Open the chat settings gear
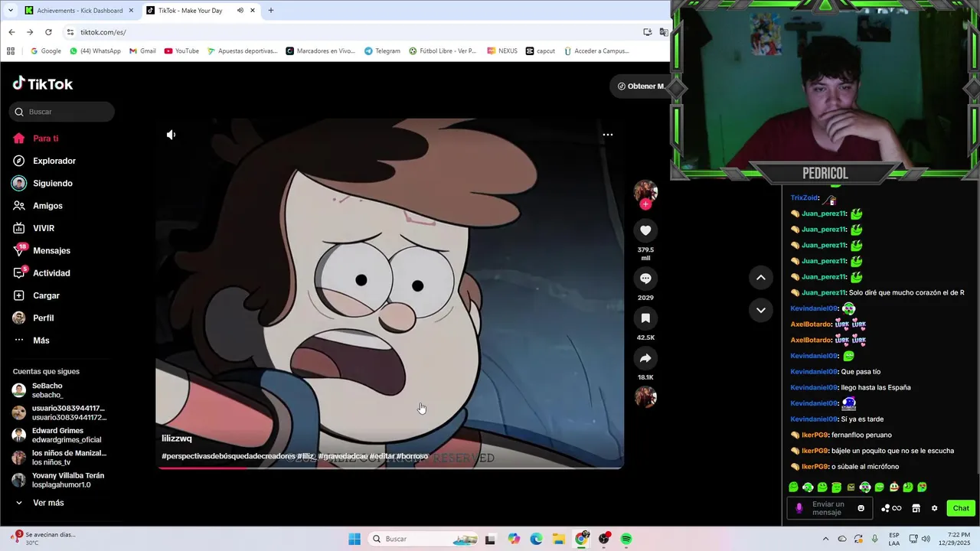Image resolution: width=980 pixels, height=551 pixels. point(934,508)
